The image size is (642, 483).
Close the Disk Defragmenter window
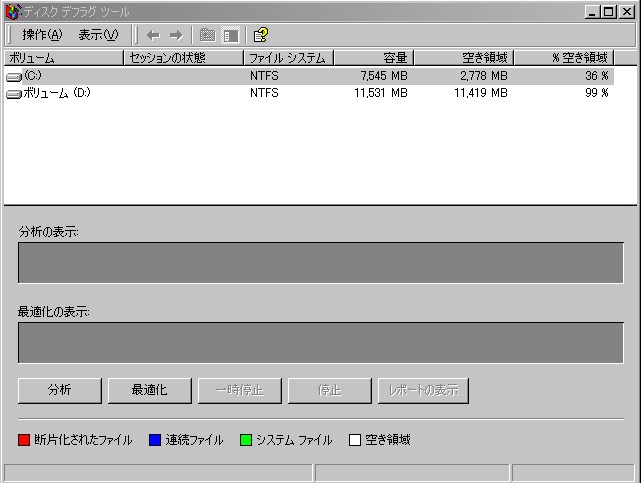[627, 12]
